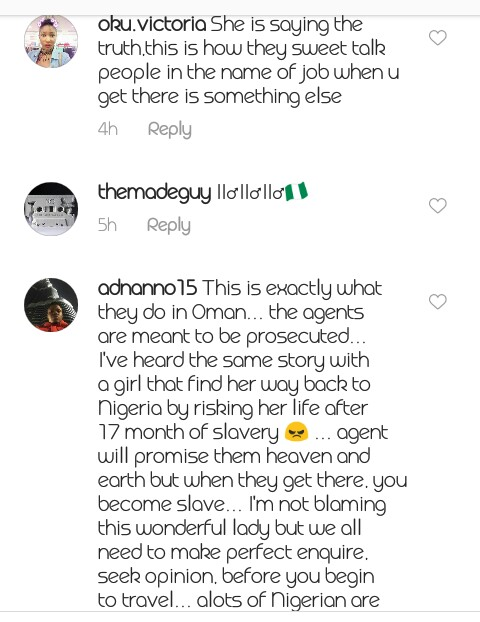Select the 'llo llo llo' comment text
Viewport: 480px width, 622px height.
tap(251, 193)
